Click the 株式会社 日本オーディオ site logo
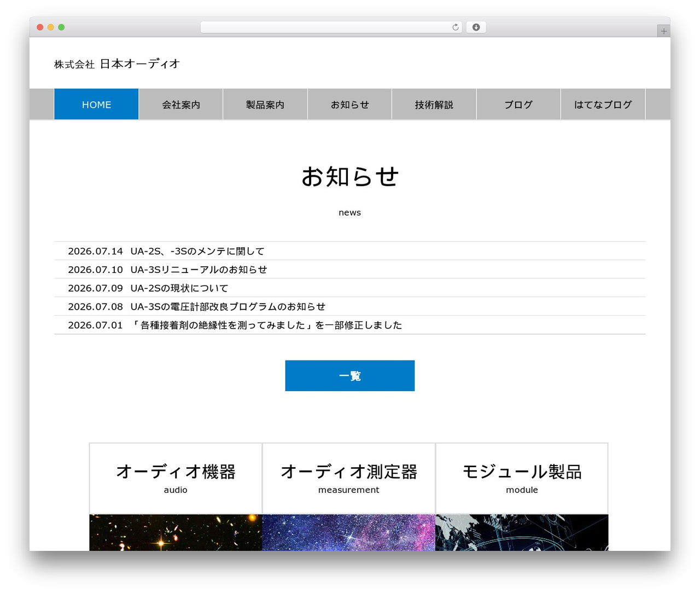The height and width of the screenshot is (593, 700). (117, 64)
